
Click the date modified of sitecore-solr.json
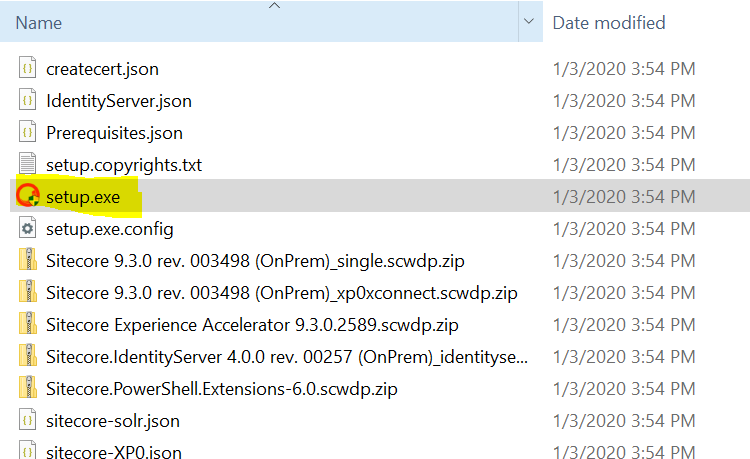[x=624, y=421]
